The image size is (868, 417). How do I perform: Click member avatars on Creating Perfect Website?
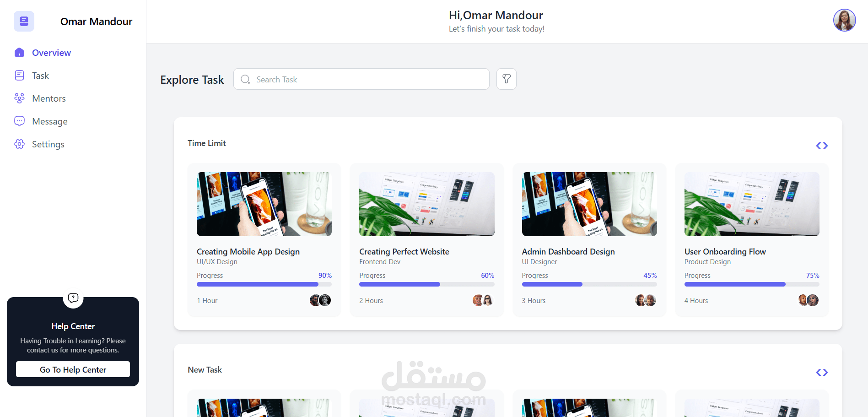483,300
